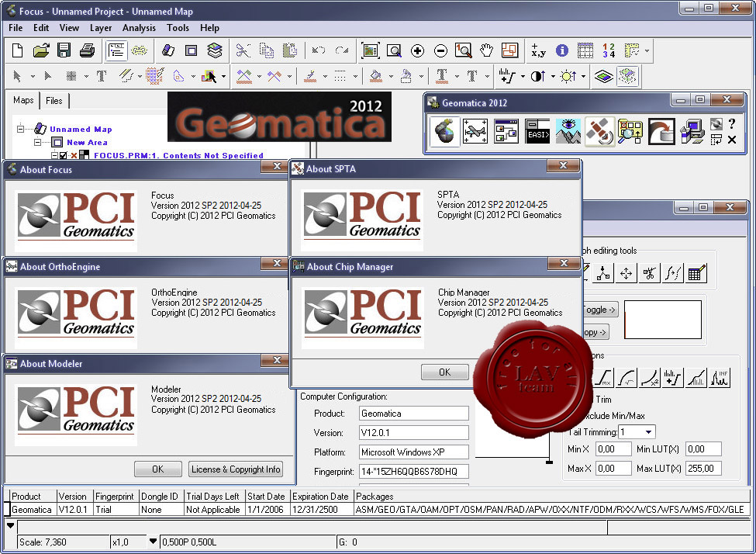
Task: Toggle FOCUS.PRM layer visibility checkbox
Action: point(63,155)
